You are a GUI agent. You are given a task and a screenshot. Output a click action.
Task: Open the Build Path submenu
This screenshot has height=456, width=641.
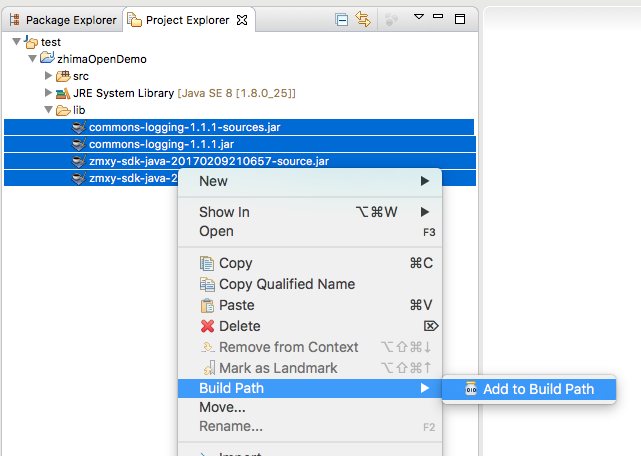pyautogui.click(x=310, y=388)
